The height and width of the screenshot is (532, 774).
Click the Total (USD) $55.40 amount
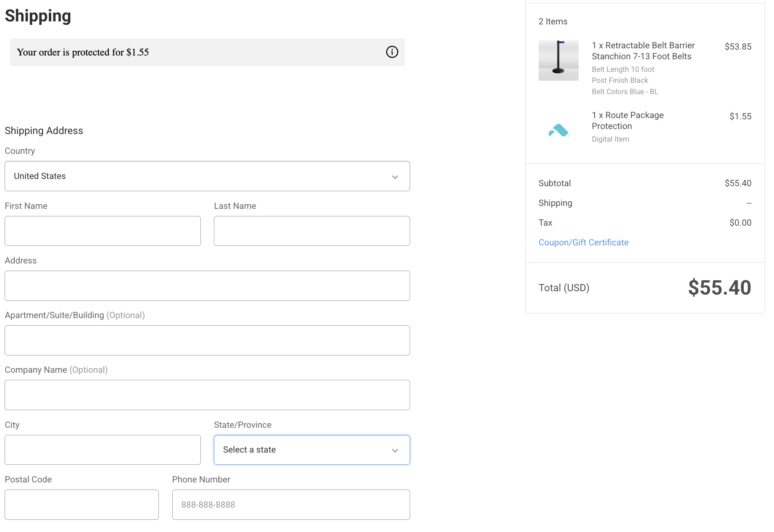click(719, 288)
